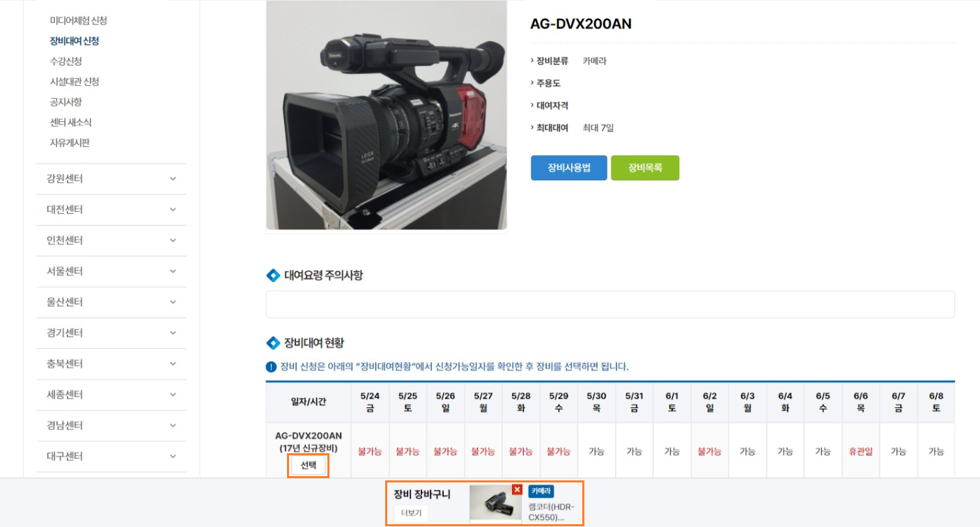The height and width of the screenshot is (527, 980).
Task: Click 장비 장바구니 cart title
Action: click(x=422, y=494)
